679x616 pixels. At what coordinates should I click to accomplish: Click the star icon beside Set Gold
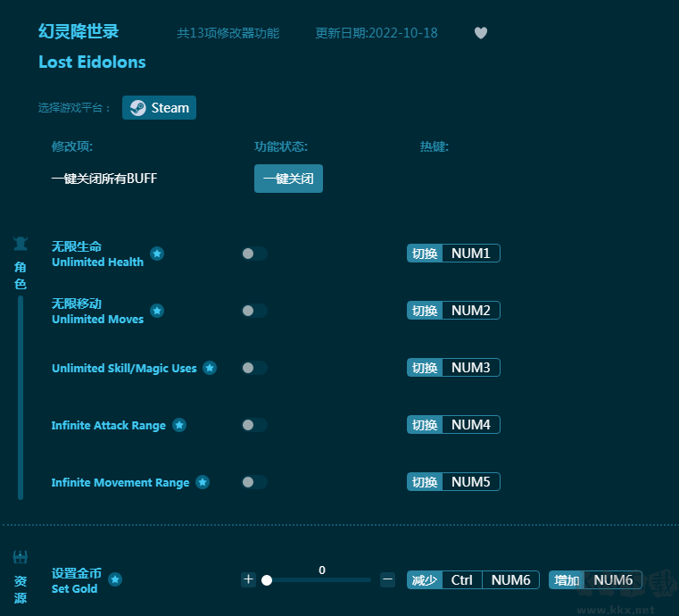115,579
